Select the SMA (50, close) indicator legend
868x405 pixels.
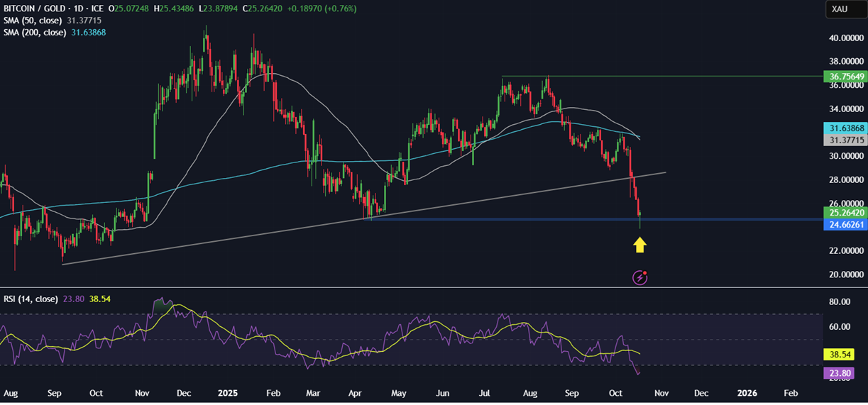coord(33,21)
